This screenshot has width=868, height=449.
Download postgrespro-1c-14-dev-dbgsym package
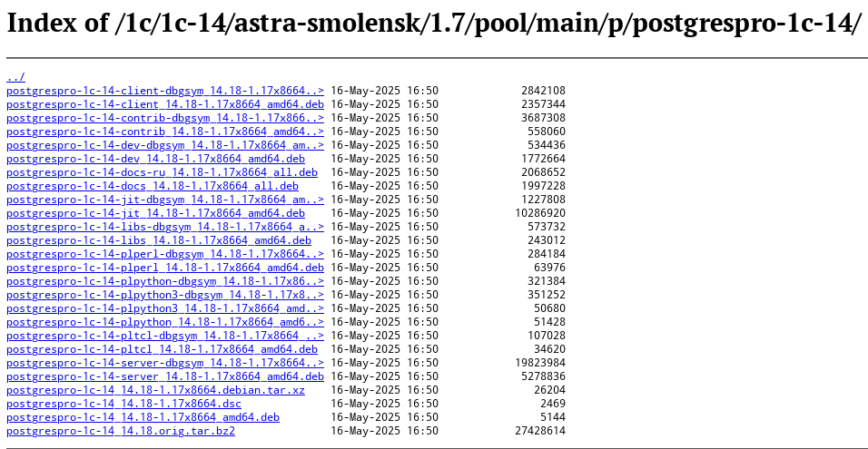[165, 145]
